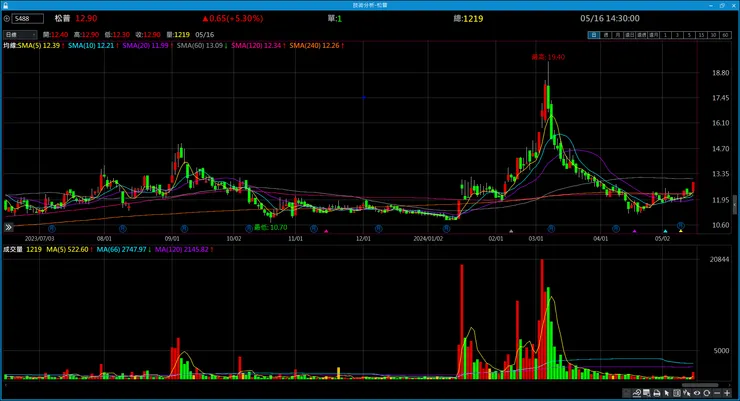Click the circled plus icon beside stock code
This screenshot has width=740, height=401.
[7, 18]
